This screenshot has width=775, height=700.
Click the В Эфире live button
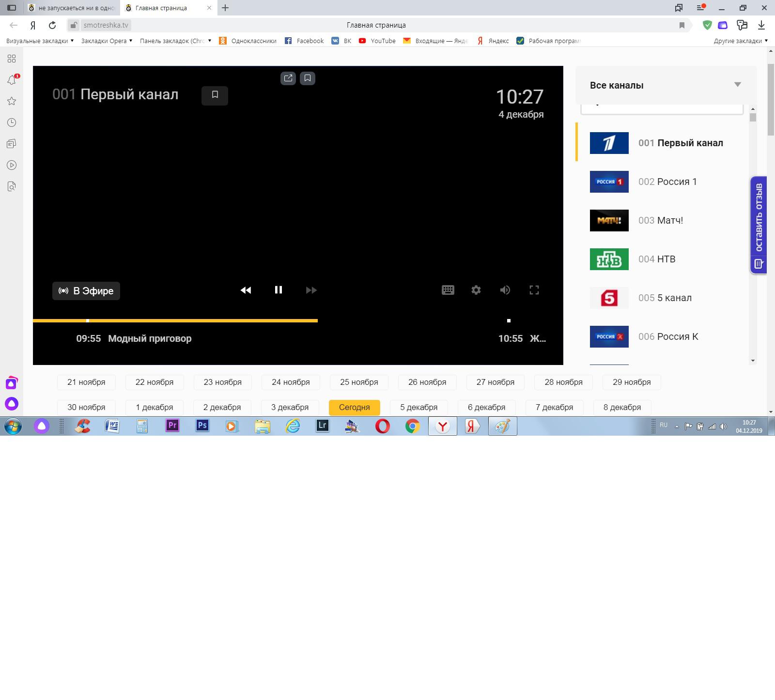(86, 291)
